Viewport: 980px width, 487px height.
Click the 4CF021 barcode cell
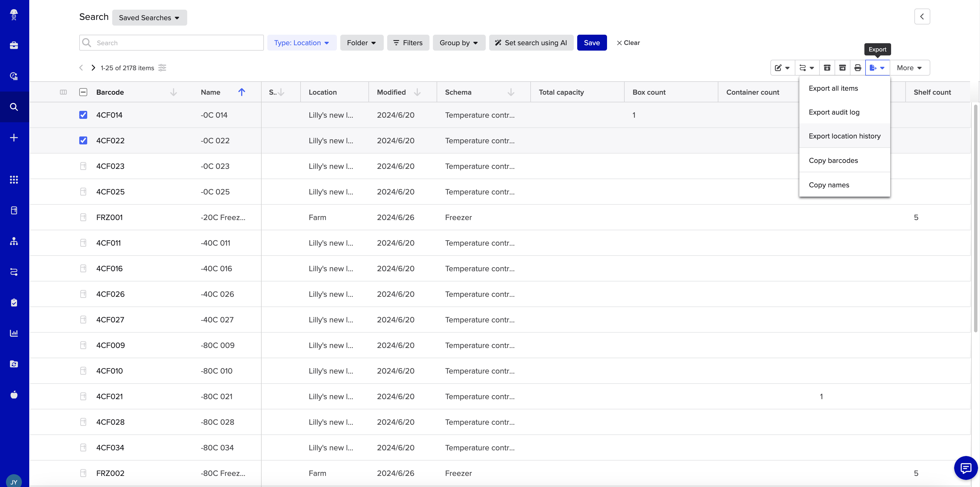coord(109,396)
